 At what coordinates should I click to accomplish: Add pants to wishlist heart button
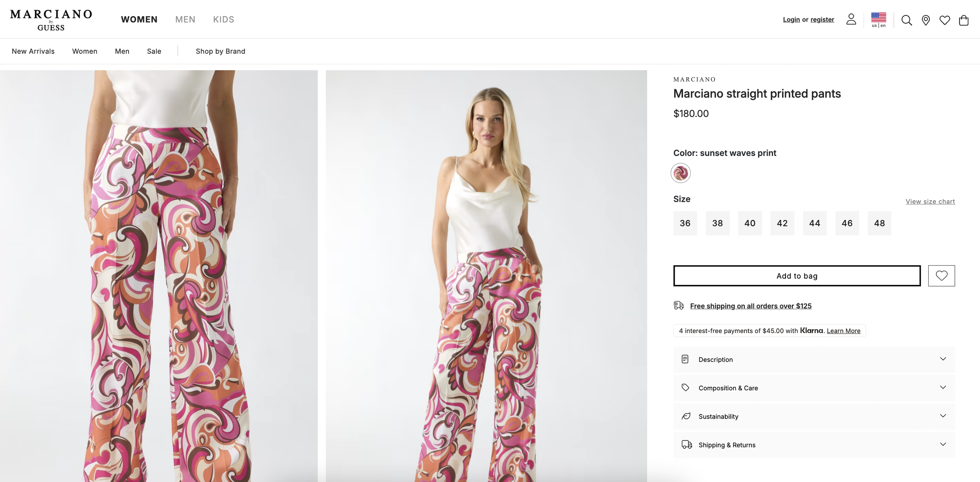point(941,276)
